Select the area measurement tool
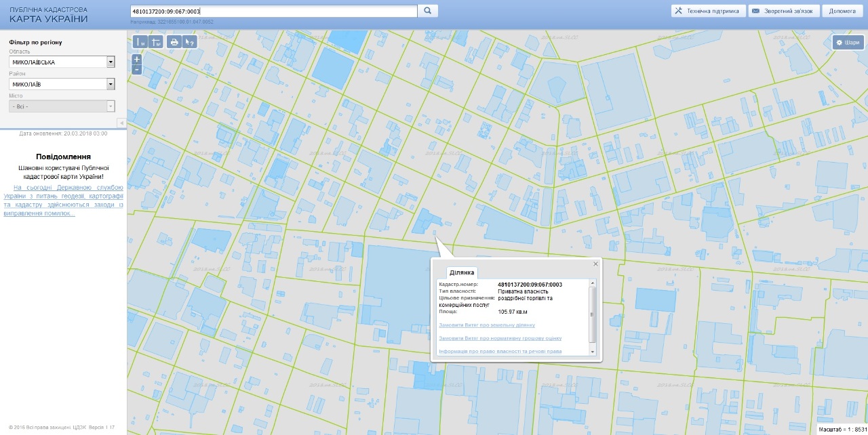The width and height of the screenshot is (868, 435). 157,42
